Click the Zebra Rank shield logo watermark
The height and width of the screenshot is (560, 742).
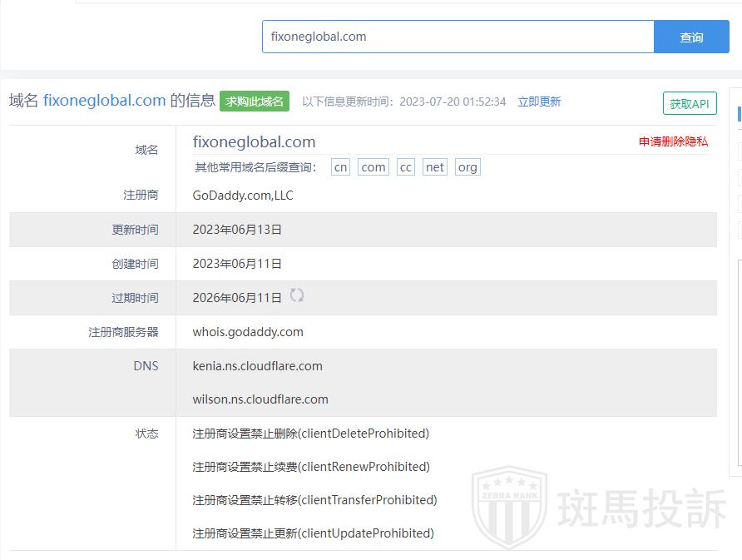[x=509, y=506]
